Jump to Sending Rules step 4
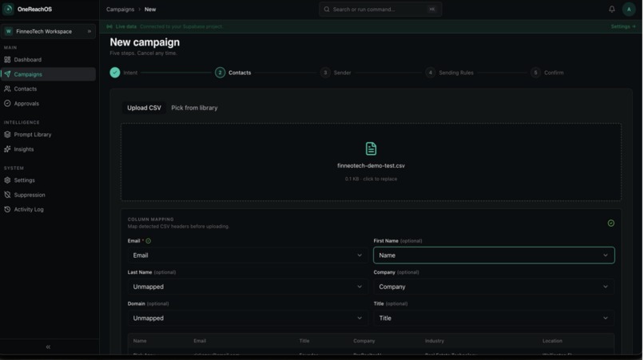644x360 pixels. (449, 73)
